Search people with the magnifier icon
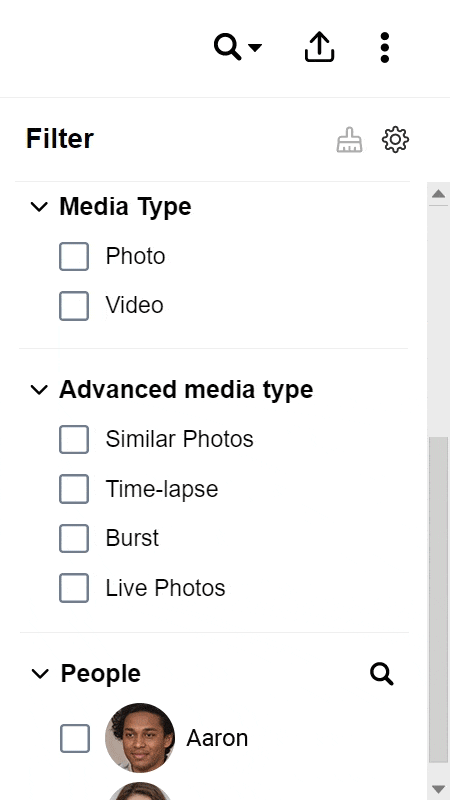The image size is (450, 800). (382, 674)
